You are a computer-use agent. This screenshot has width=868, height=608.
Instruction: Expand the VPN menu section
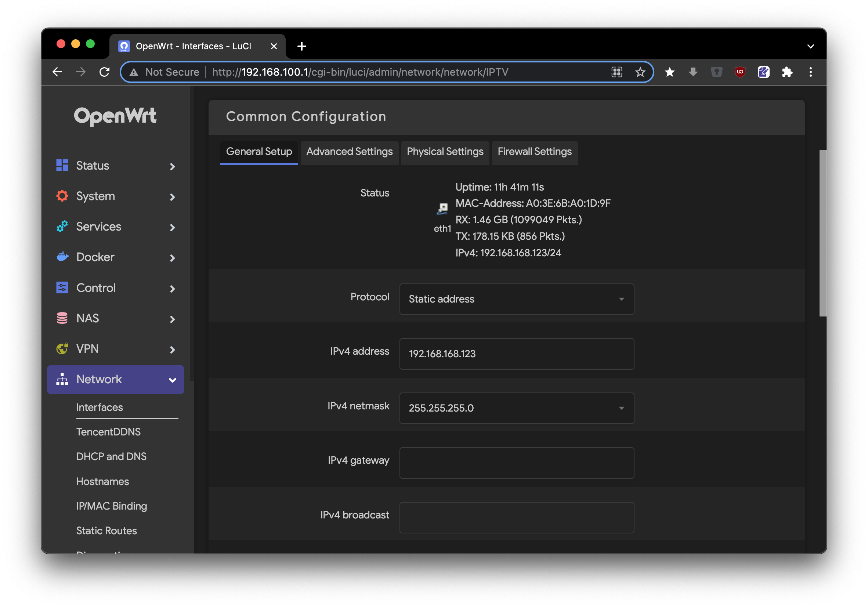click(x=116, y=348)
